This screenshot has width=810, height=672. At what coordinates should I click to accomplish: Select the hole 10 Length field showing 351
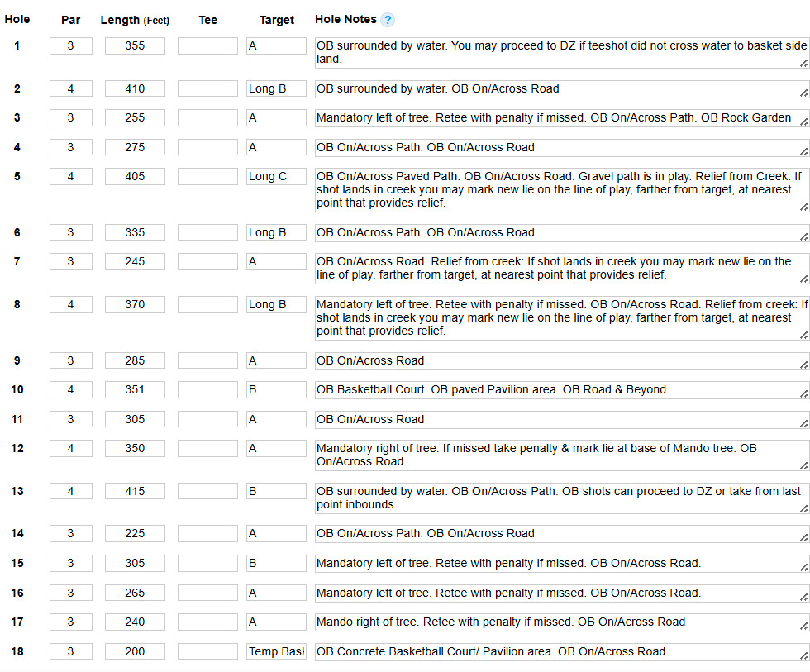click(135, 389)
